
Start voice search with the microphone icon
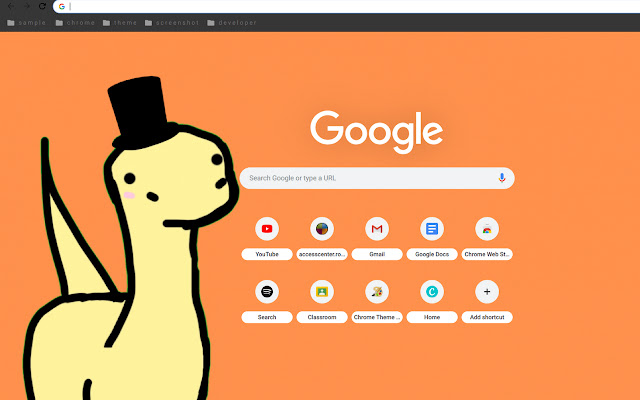coord(502,178)
